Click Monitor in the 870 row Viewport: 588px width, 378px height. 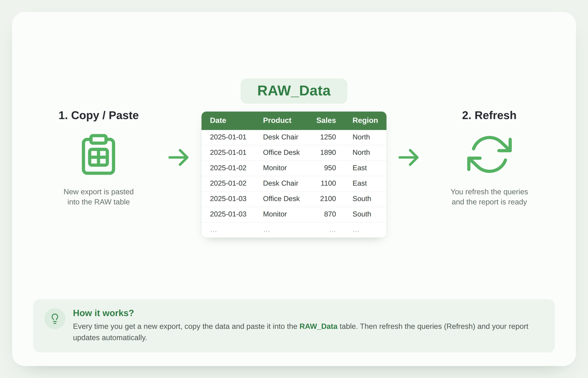click(275, 214)
